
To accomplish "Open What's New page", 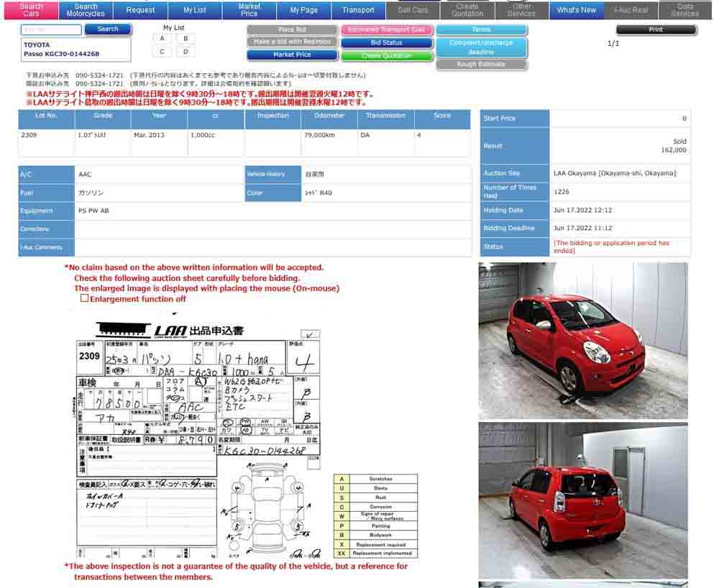I will click(577, 9).
